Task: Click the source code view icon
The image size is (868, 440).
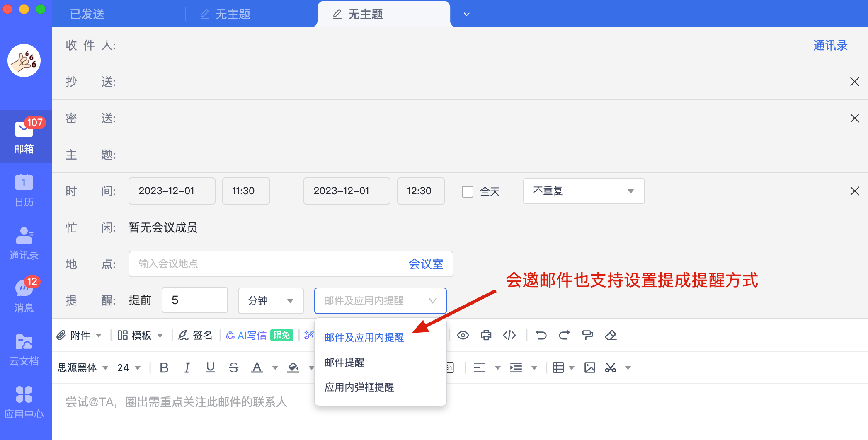Action: [x=509, y=335]
